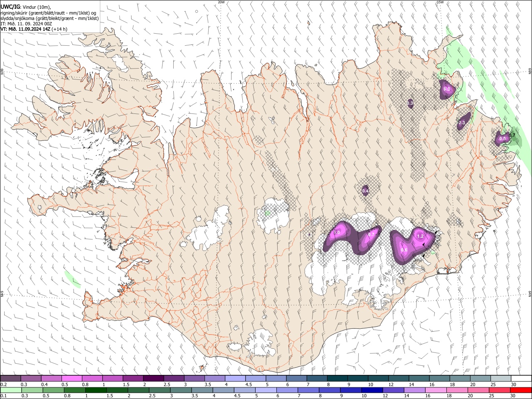Select the lower legend swatch for 0.8–1
This screenshot has height=399, width=532.
[x=74, y=390]
